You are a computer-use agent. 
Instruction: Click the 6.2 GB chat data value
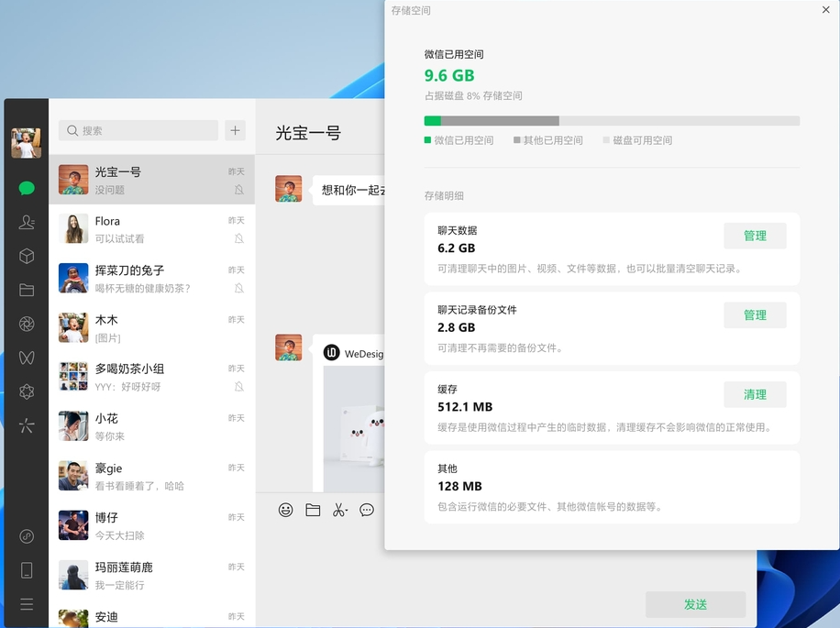(x=456, y=248)
